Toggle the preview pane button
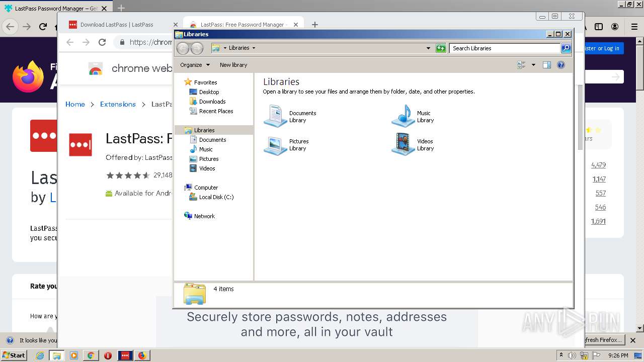644x362 pixels. pos(547,65)
